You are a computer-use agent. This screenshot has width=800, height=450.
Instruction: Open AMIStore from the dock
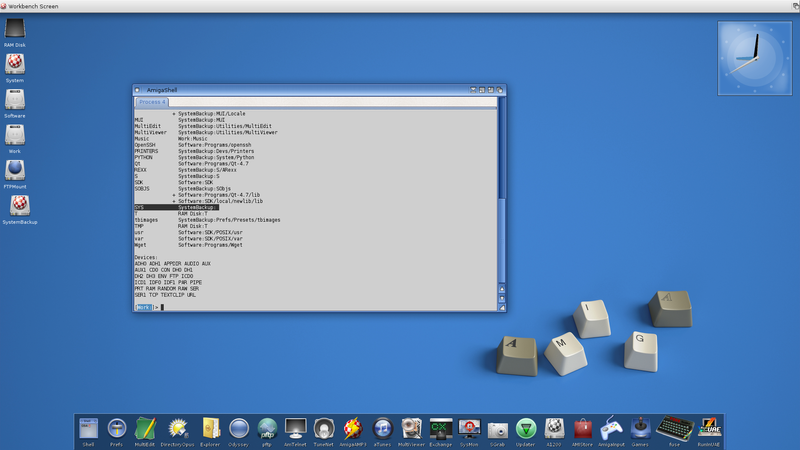click(583, 428)
